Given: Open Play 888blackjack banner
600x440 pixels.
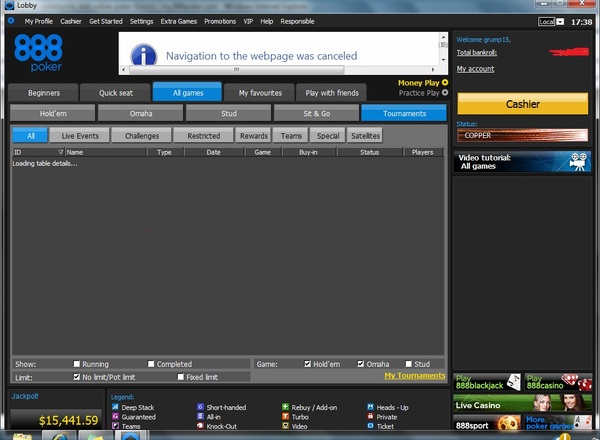Looking at the screenshot, I should [487, 382].
